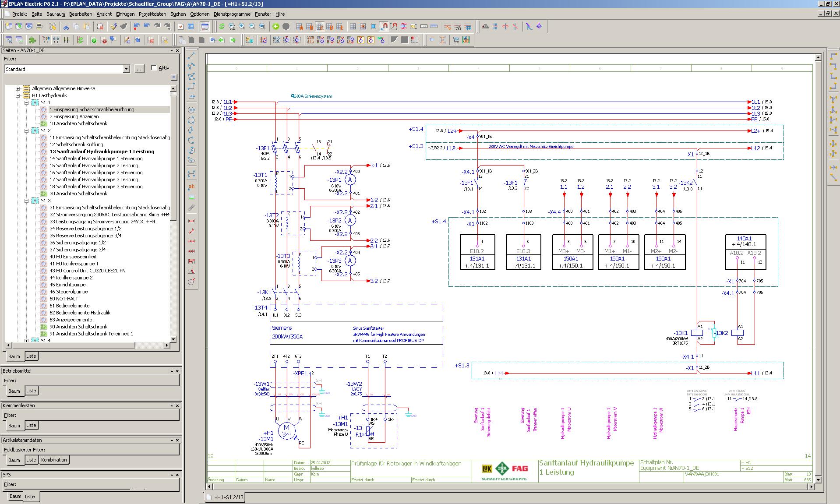The image size is (840, 504).
Task: Click the '...' filter browse button
Action: tap(139, 69)
